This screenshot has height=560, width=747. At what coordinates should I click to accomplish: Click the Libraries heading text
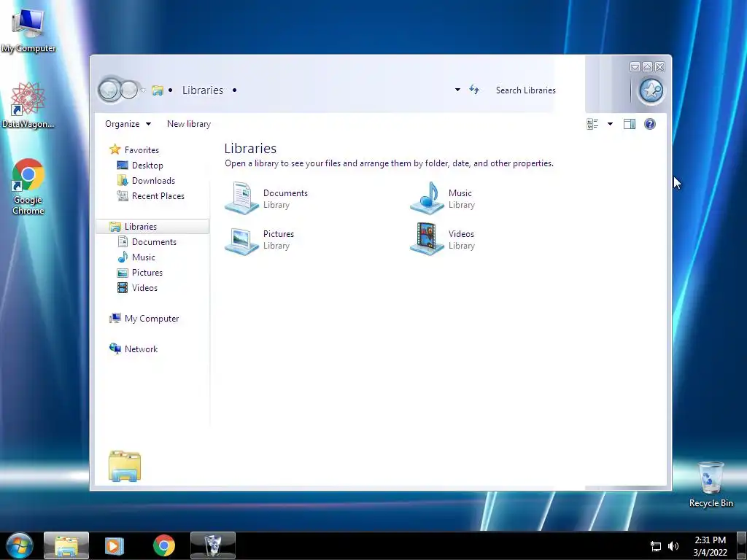(250, 149)
